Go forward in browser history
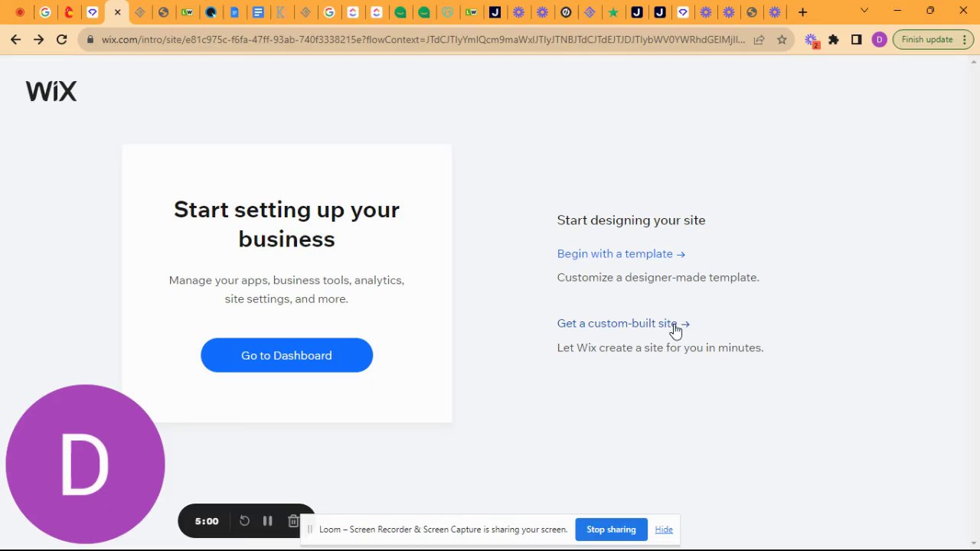 pos(38,40)
